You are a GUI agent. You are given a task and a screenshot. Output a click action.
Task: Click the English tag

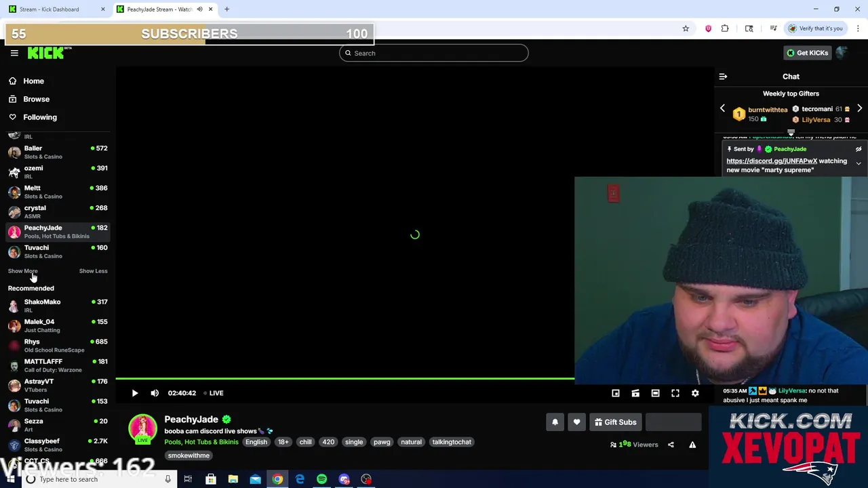(256, 442)
